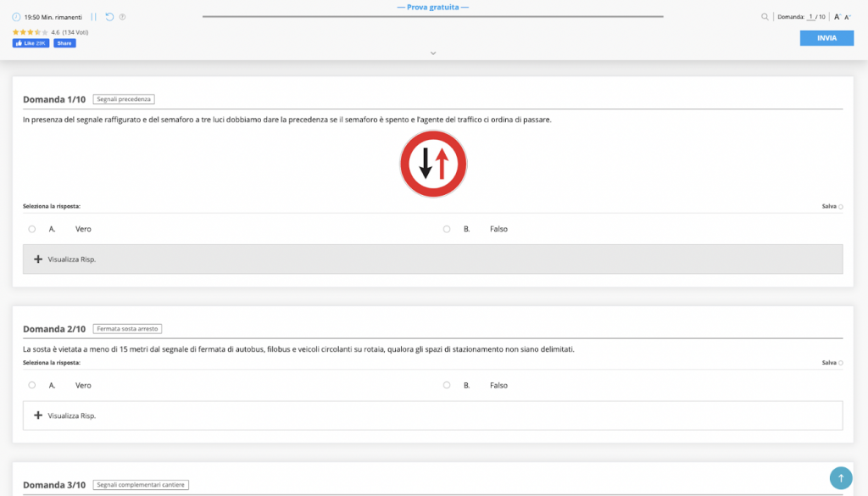Expand Visualizza Risp. for question 1
The width and height of the screenshot is (868, 496).
65,259
